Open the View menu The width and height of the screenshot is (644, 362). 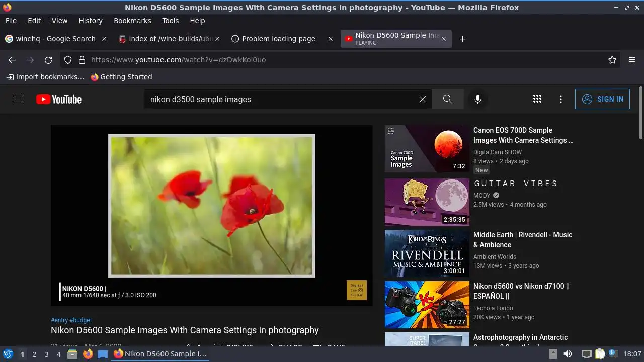(x=59, y=21)
